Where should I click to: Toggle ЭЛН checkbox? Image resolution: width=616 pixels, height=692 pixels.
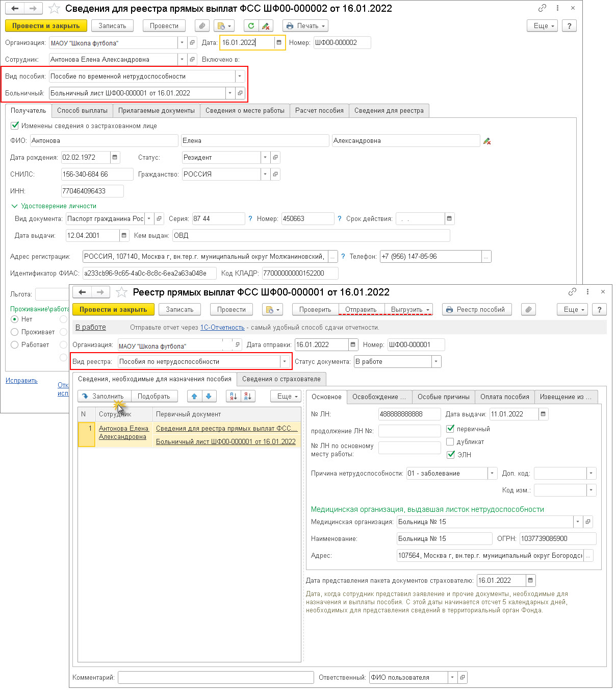(x=450, y=454)
